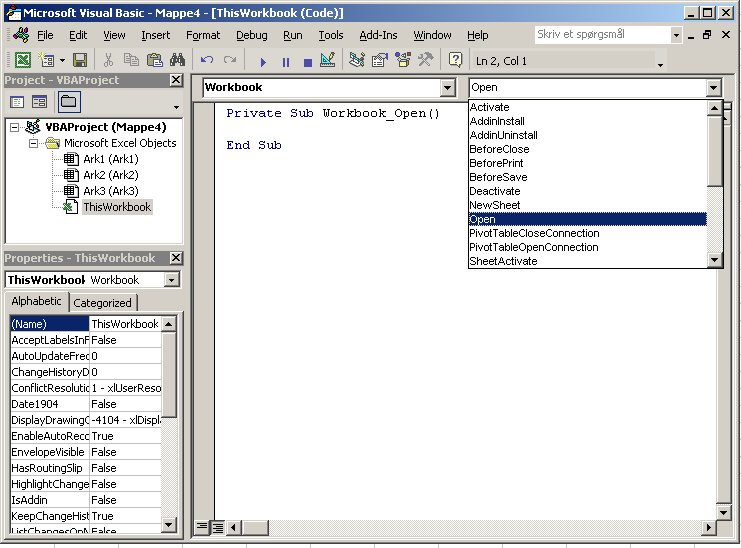741x548 pixels.
Task: Click View Object icon in Project panel
Action: (39, 102)
